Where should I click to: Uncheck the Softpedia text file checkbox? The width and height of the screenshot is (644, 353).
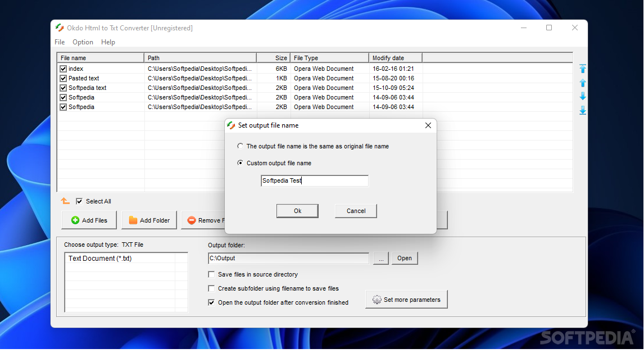[x=63, y=88]
